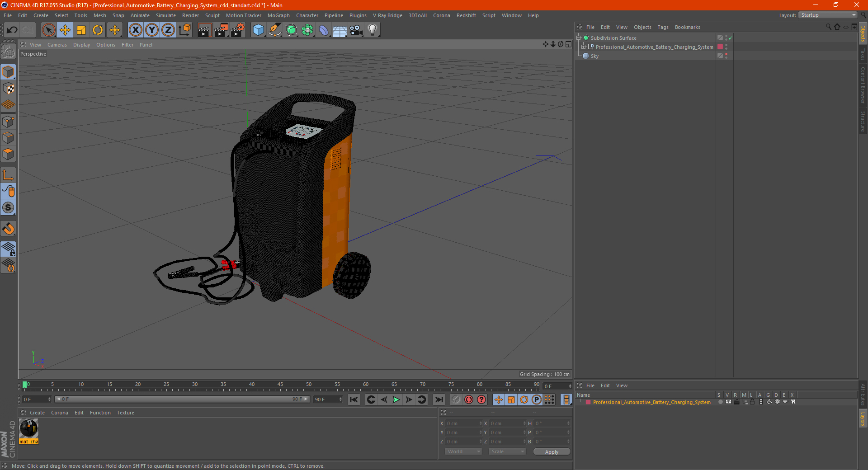Viewport: 868px width, 470px height.
Task: Go to start of animation
Action: point(354,399)
